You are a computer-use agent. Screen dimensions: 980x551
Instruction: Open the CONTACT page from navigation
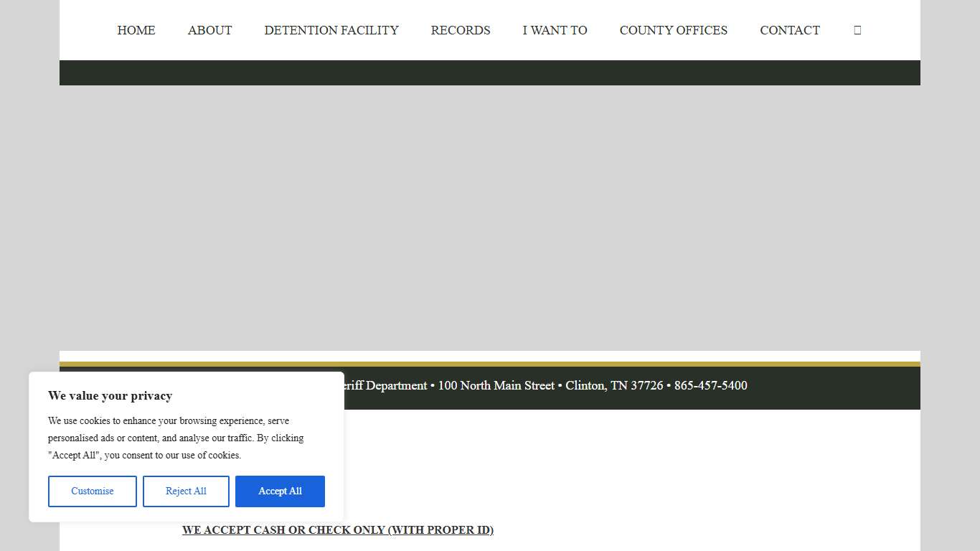790,30
